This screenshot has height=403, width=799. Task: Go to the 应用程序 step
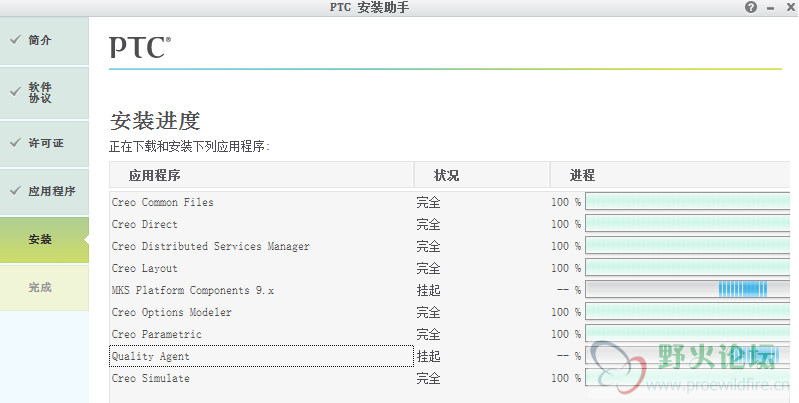44,192
